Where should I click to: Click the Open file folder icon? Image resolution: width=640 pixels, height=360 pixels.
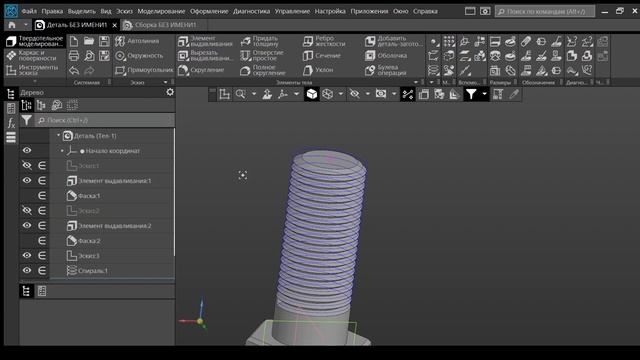point(89,41)
